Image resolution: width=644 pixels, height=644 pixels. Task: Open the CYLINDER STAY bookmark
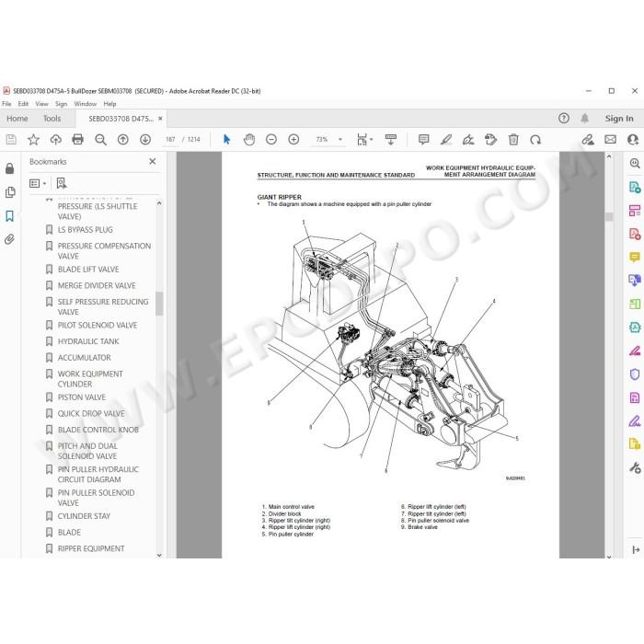pos(84,516)
